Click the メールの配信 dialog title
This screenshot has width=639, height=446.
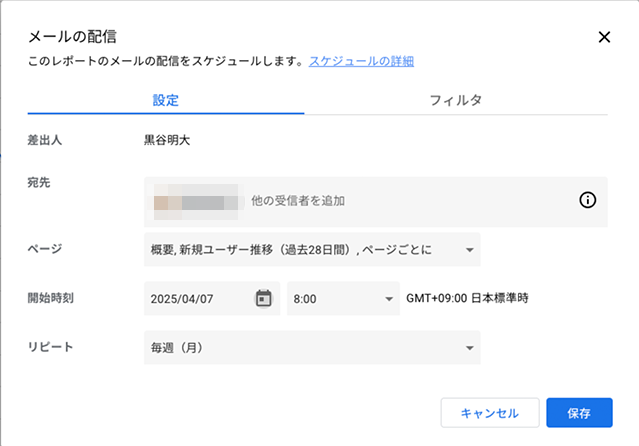(x=71, y=37)
